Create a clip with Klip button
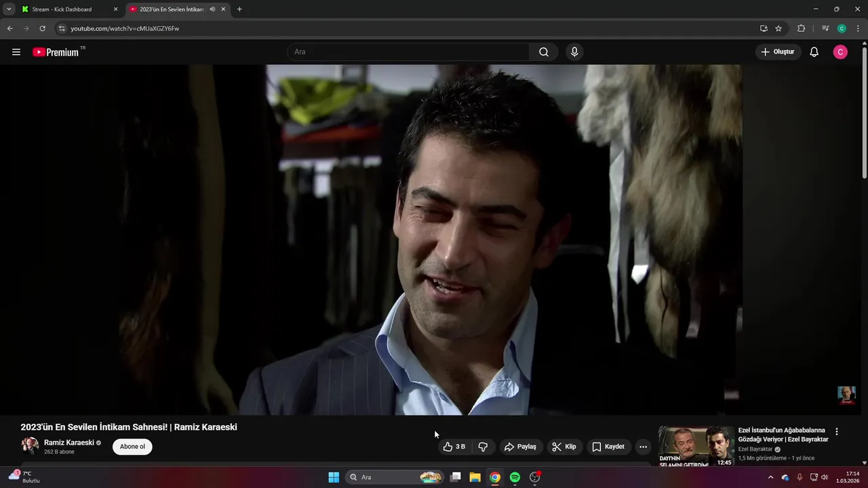The height and width of the screenshot is (488, 868). [564, 447]
